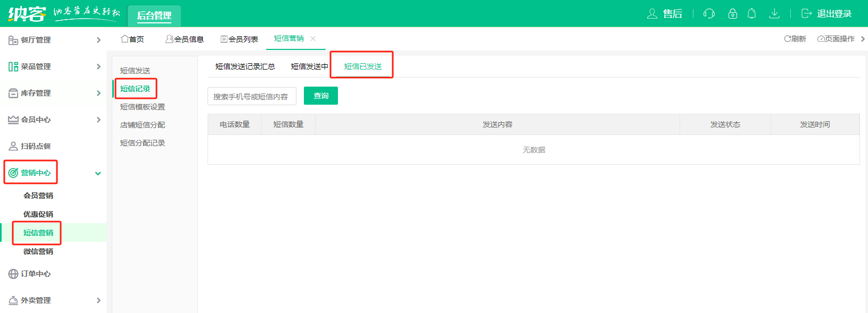The image size is (868, 313).
Task: Select 短信发送记录汇总 tab
Action: pos(245,66)
